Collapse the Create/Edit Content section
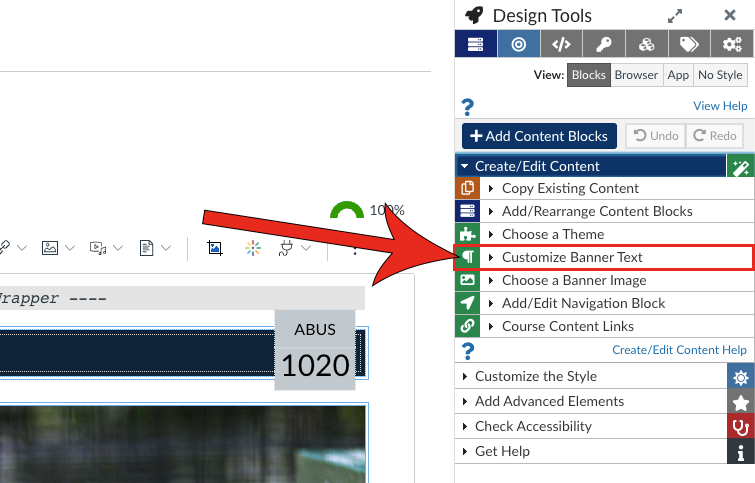 click(x=590, y=166)
